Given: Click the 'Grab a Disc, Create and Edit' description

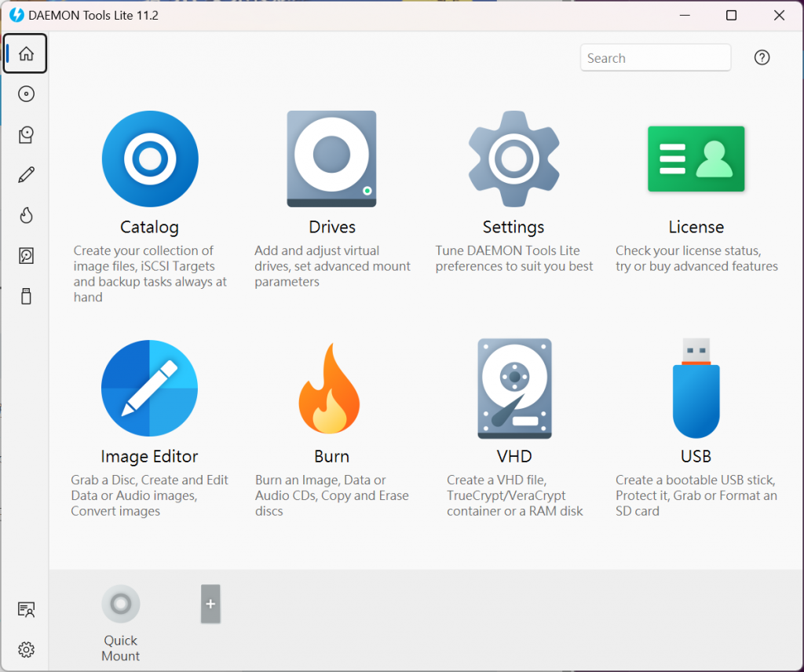Looking at the screenshot, I should (149, 495).
